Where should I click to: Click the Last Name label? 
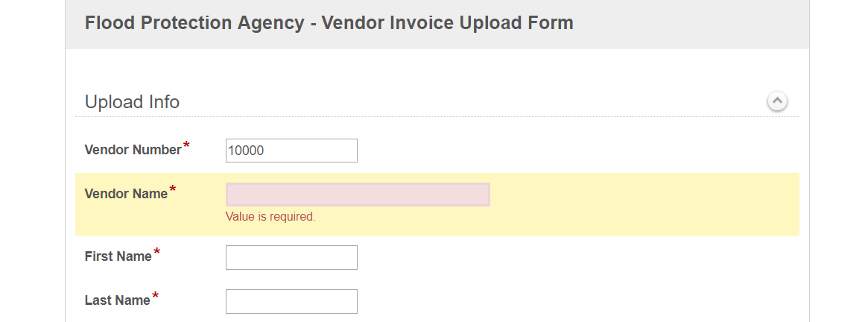(118, 300)
